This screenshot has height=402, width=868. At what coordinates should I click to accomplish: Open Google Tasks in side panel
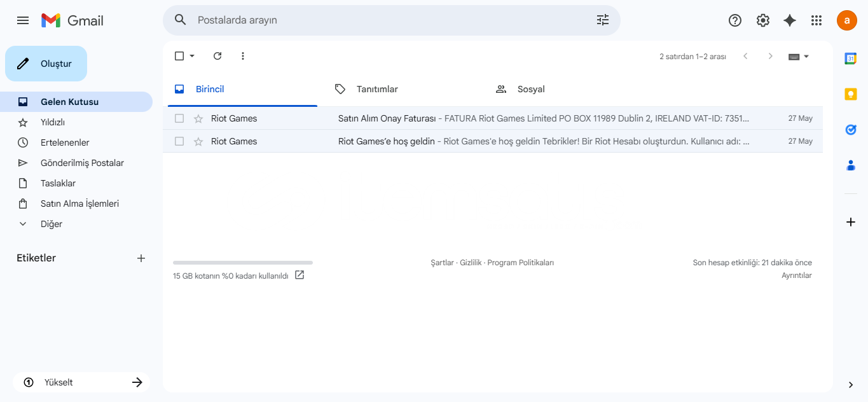850,130
